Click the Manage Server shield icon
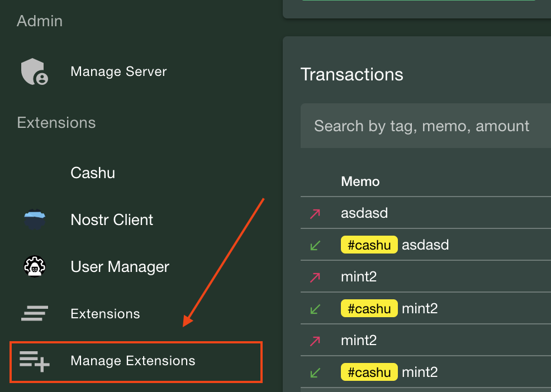Screen dimensions: 551x392 [34, 72]
